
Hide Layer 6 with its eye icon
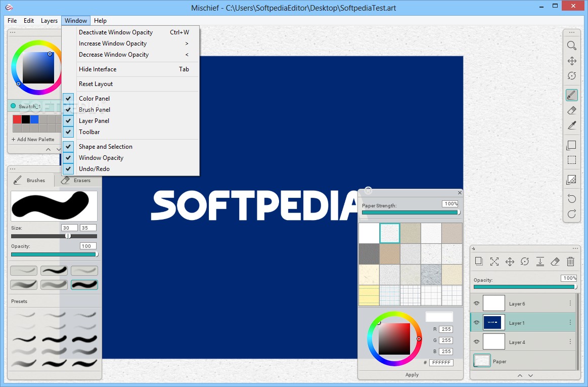(x=476, y=304)
